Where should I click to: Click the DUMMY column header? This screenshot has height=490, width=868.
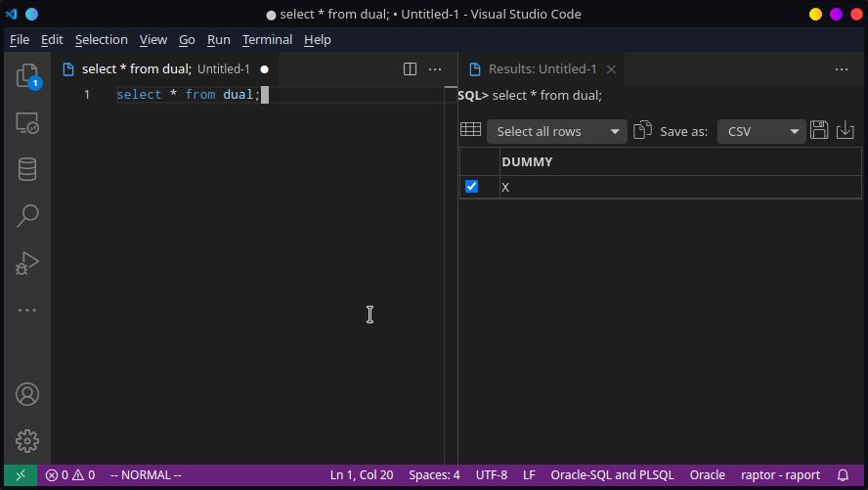527,161
